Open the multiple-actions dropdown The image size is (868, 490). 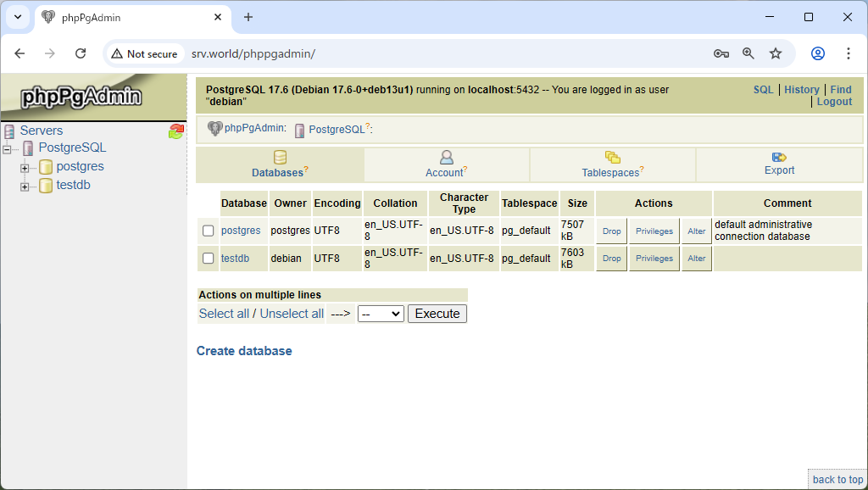381,313
